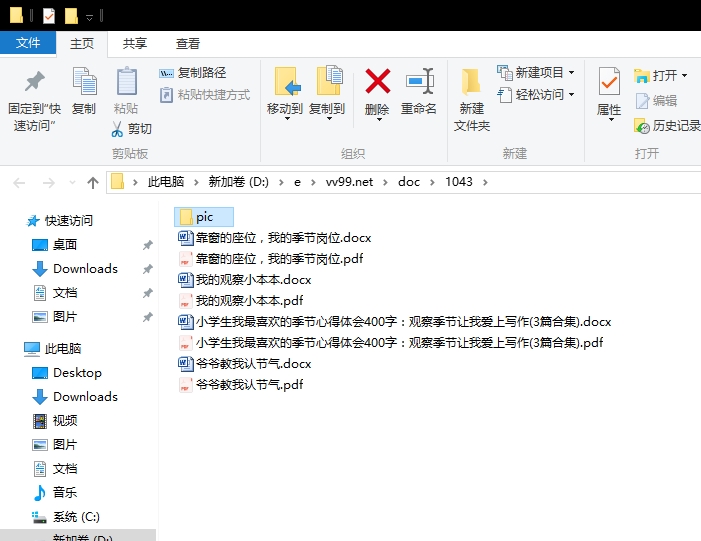Open 音乐 (Music) in sidebar
The image size is (701, 541).
[55, 493]
